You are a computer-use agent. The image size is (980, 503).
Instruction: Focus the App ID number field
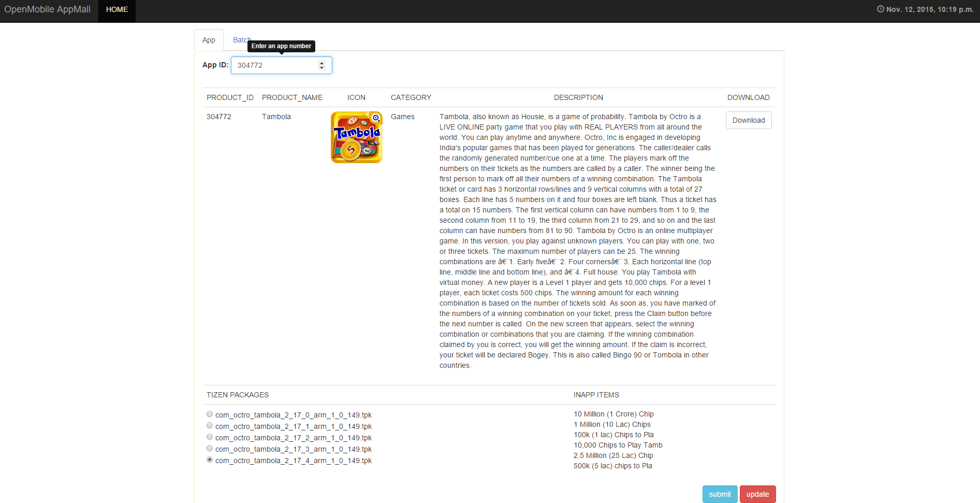click(x=274, y=65)
